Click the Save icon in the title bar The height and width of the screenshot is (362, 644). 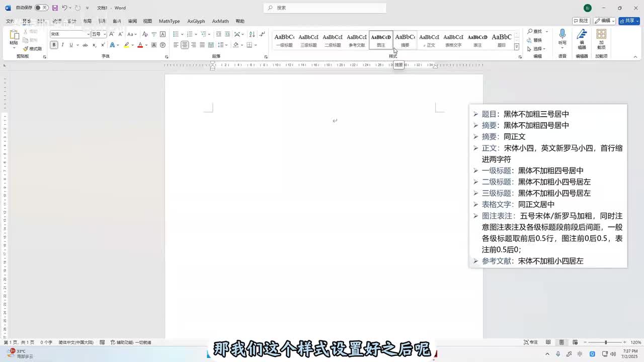(x=55, y=8)
